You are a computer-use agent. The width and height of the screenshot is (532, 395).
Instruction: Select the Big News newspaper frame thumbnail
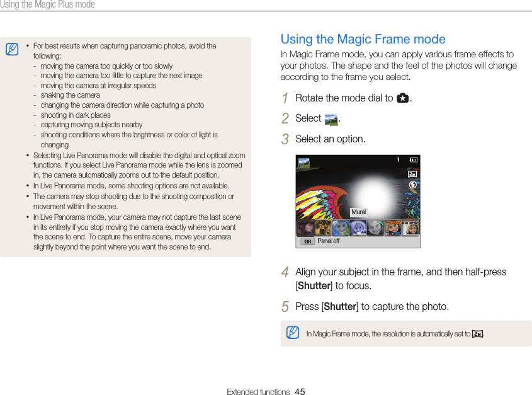[410, 227]
